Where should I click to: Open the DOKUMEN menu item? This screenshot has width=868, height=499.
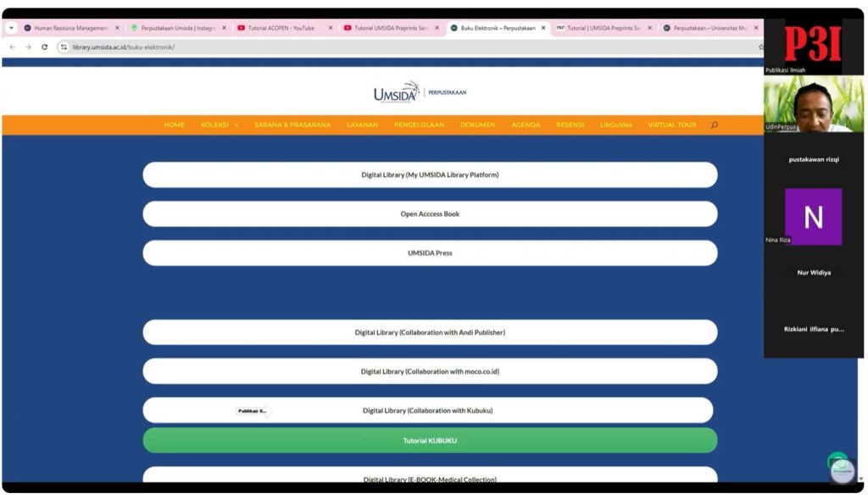click(478, 125)
